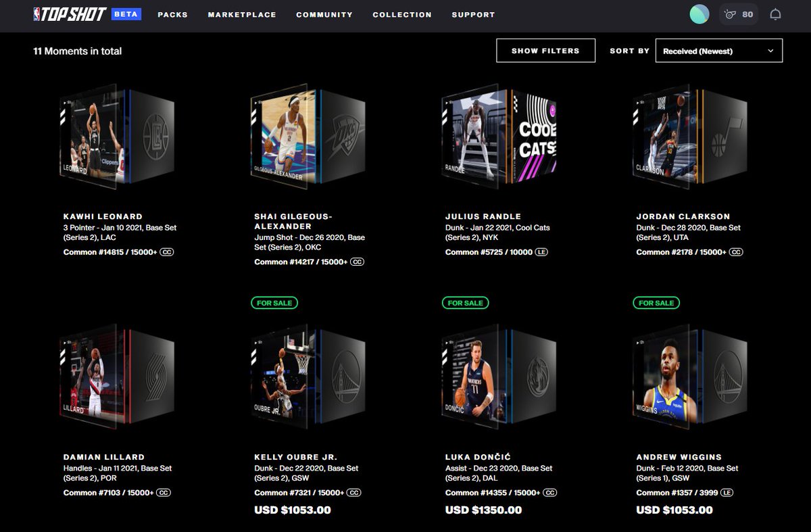The image size is (811, 532).
Task: Click the 11 Moments in total text
Action: pos(78,51)
